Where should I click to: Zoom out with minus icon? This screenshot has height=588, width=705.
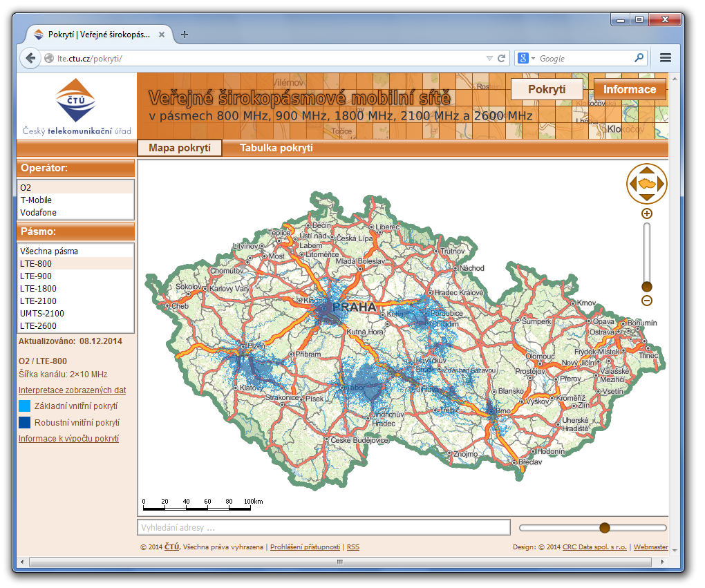(646, 301)
